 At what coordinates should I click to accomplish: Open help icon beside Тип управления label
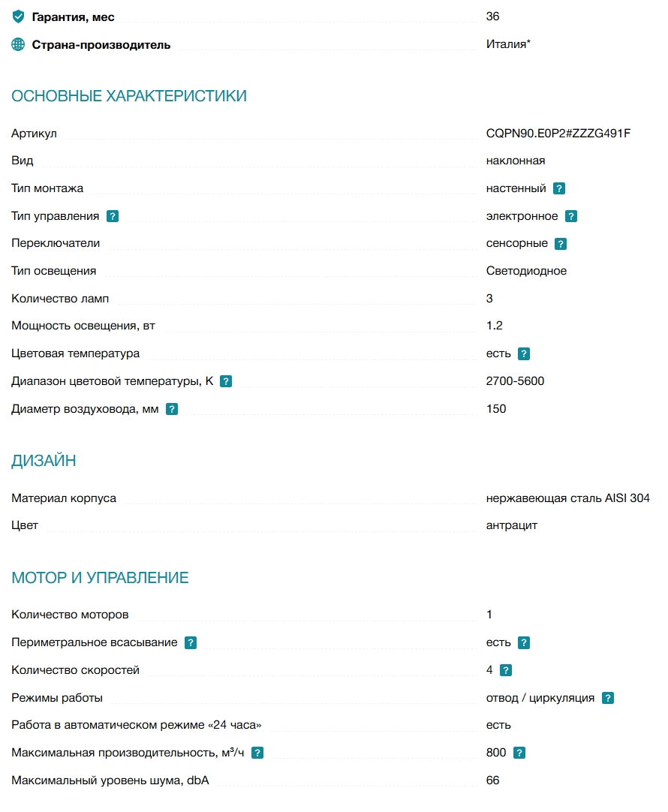pos(113,216)
